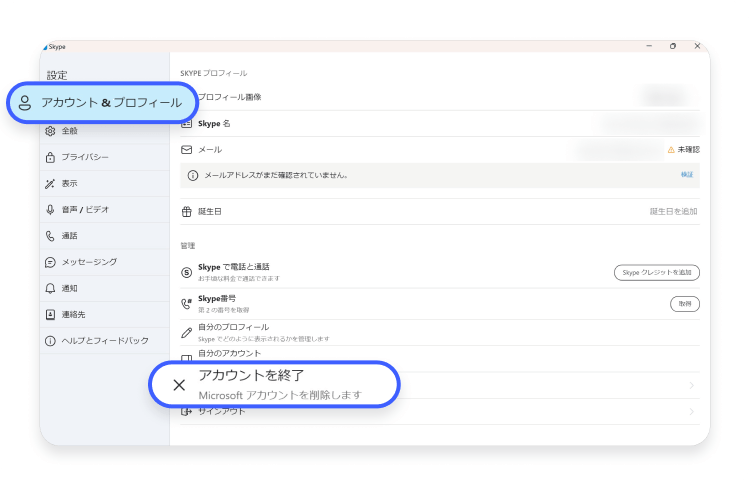Open 自分のプロフィール
The width and height of the screenshot is (751, 486).
(x=440, y=332)
